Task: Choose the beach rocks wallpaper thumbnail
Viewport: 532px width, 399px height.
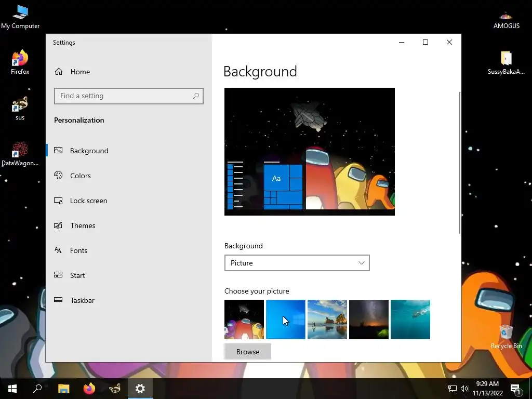Action: pos(327,320)
